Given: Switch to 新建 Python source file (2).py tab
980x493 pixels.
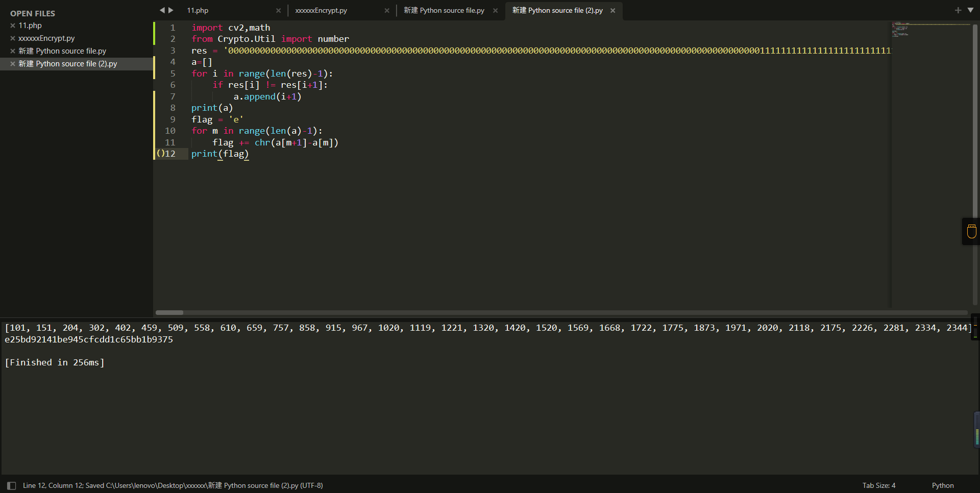Looking at the screenshot, I should (x=557, y=10).
